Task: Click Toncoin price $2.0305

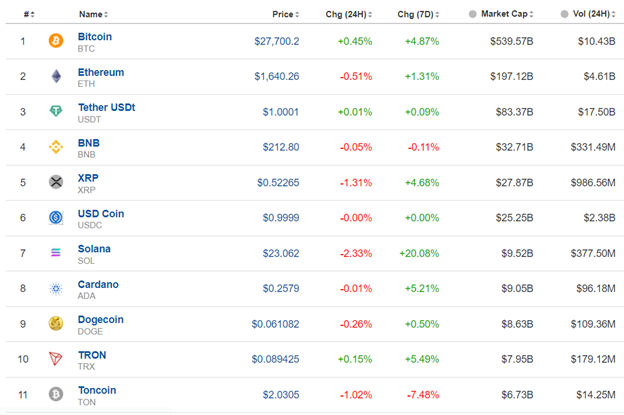Action: [x=281, y=395]
